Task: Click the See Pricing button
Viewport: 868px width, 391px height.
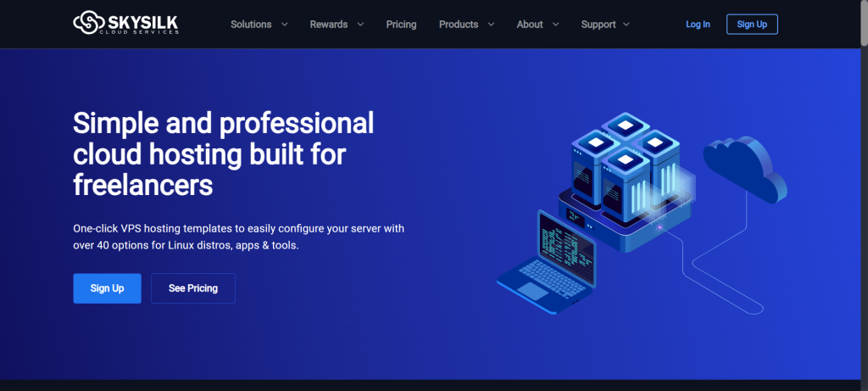Action: point(193,288)
